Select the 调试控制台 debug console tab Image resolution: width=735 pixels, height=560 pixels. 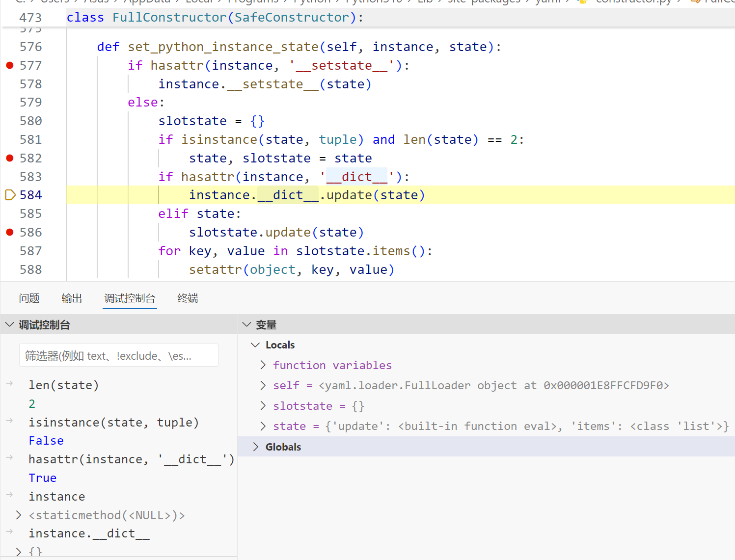pyautogui.click(x=130, y=298)
